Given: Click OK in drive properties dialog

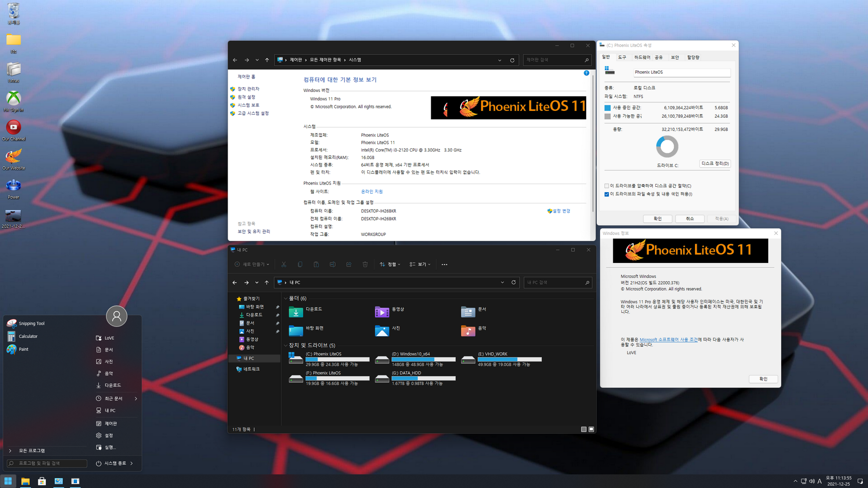Looking at the screenshot, I should coord(657,219).
